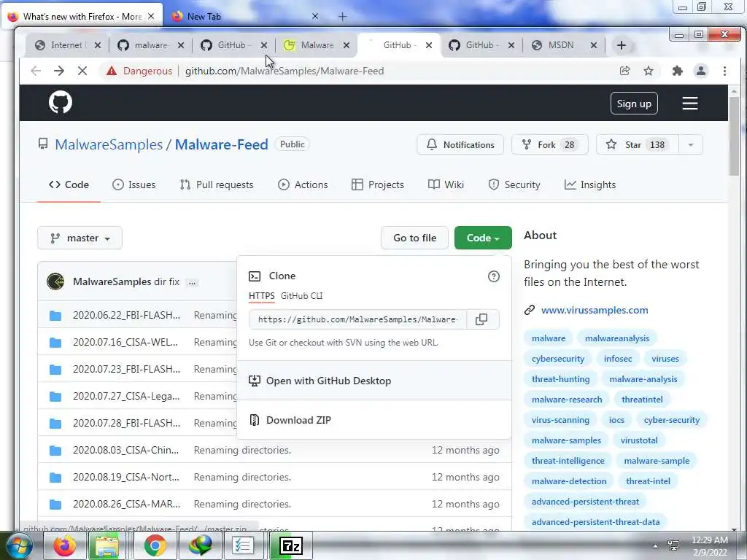Stop page loading with X button
This screenshot has width=747, height=560.
82,71
